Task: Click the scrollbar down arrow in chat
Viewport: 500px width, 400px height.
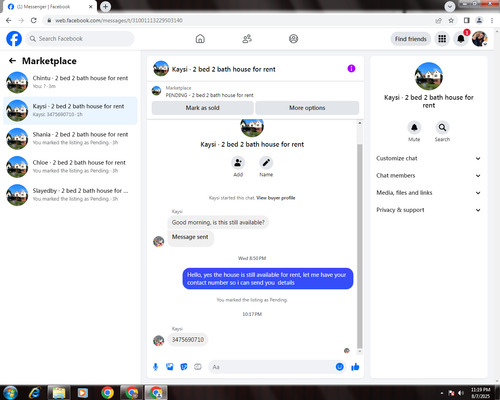Action: pyautogui.click(x=360, y=352)
